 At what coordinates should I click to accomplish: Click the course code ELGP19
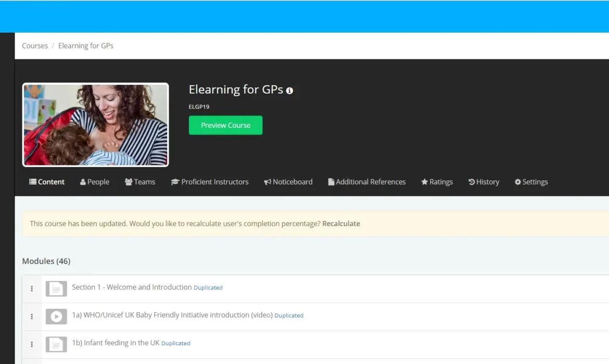(x=199, y=107)
